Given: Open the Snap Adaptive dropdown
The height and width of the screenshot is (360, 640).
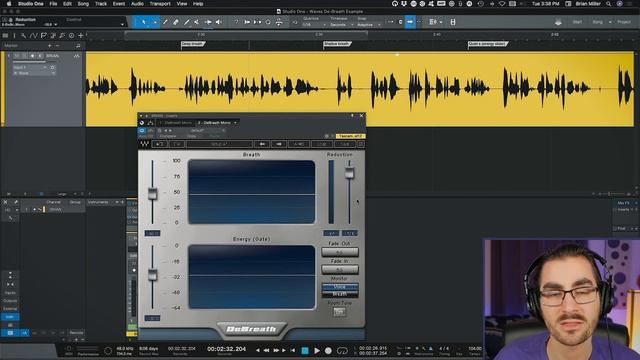Looking at the screenshot, I should tap(368, 25).
